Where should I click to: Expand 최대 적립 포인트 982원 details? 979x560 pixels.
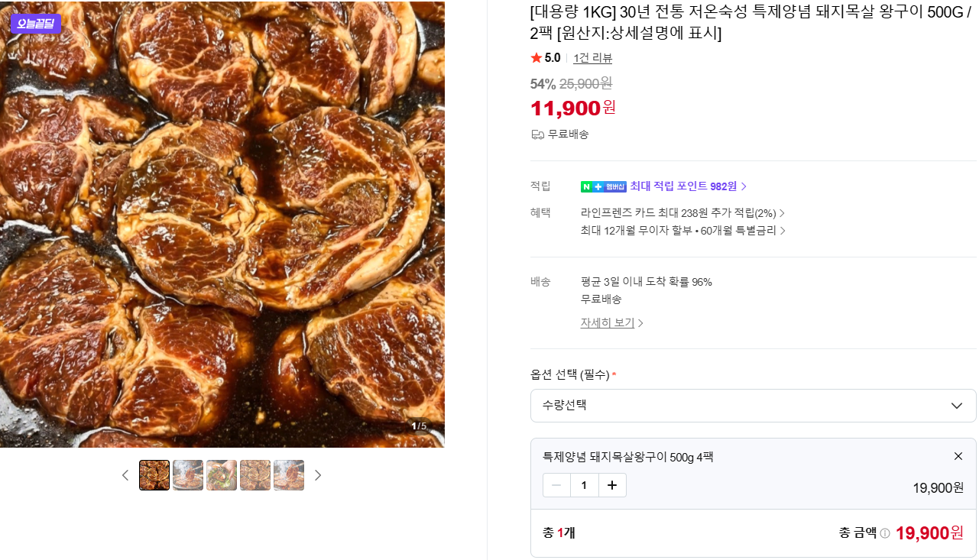point(688,186)
